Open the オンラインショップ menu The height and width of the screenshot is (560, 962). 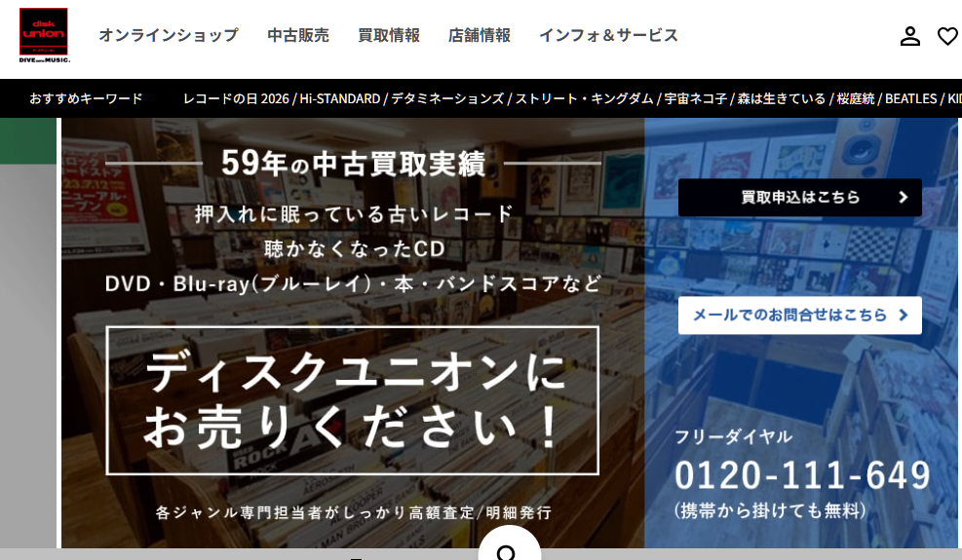point(169,36)
